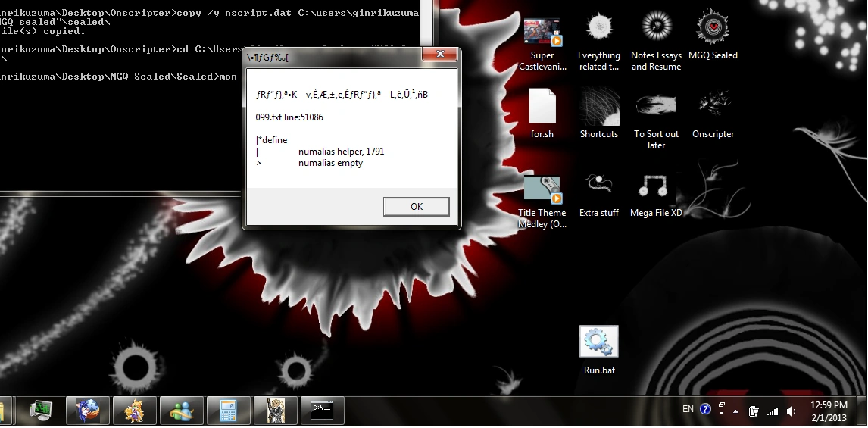Click 'numalias empty' line in dialog
Screen dimensions: 868x428
(x=330, y=163)
